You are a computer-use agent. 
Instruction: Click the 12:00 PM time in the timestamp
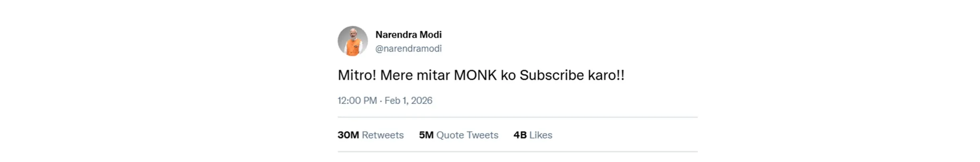pos(357,100)
